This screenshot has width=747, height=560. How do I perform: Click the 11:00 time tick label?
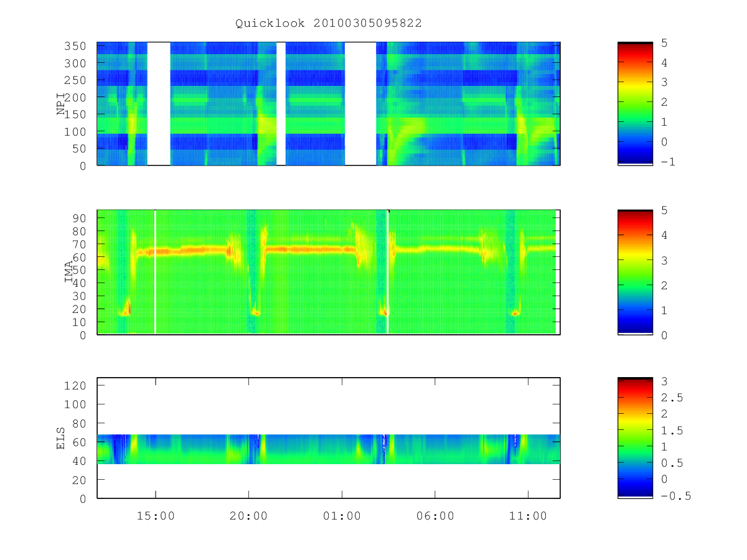(x=528, y=516)
